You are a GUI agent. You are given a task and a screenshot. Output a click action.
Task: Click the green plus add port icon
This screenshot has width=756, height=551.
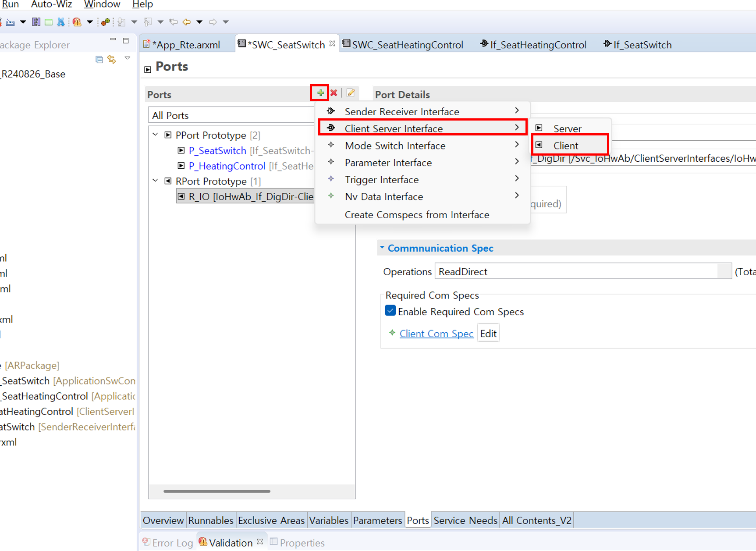pos(320,93)
